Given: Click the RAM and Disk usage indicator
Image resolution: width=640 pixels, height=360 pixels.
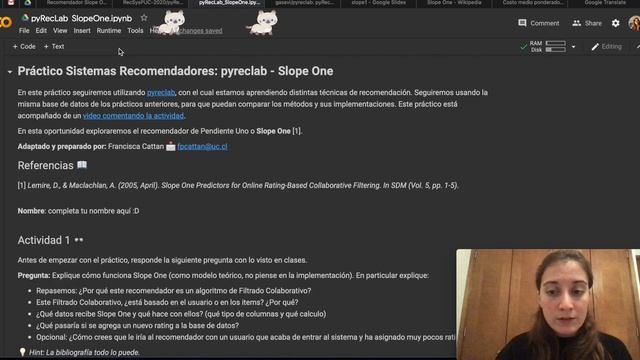Looking at the screenshot, I should point(548,47).
